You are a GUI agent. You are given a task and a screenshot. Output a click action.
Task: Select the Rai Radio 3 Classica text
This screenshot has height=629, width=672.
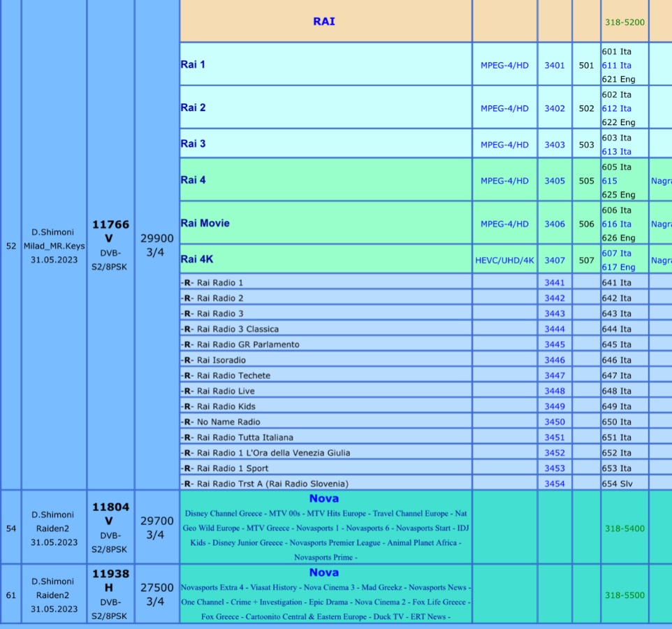click(x=230, y=329)
